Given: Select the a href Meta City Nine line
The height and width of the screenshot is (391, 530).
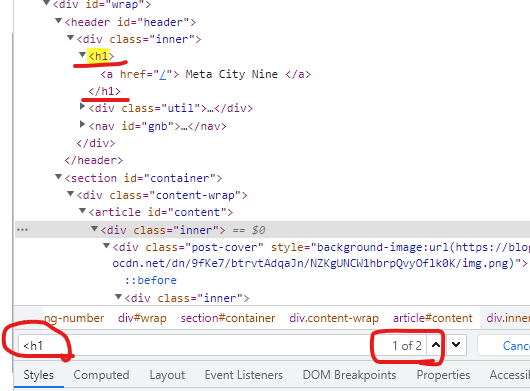Looking at the screenshot, I should click(x=206, y=74).
